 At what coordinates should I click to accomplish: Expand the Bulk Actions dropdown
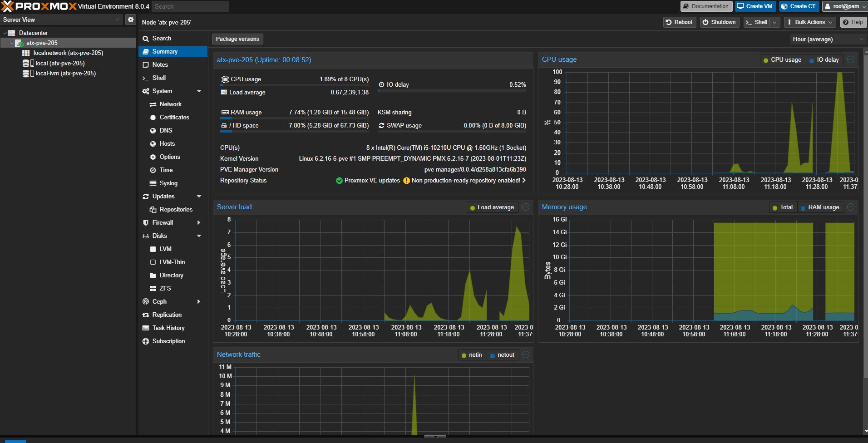point(811,22)
